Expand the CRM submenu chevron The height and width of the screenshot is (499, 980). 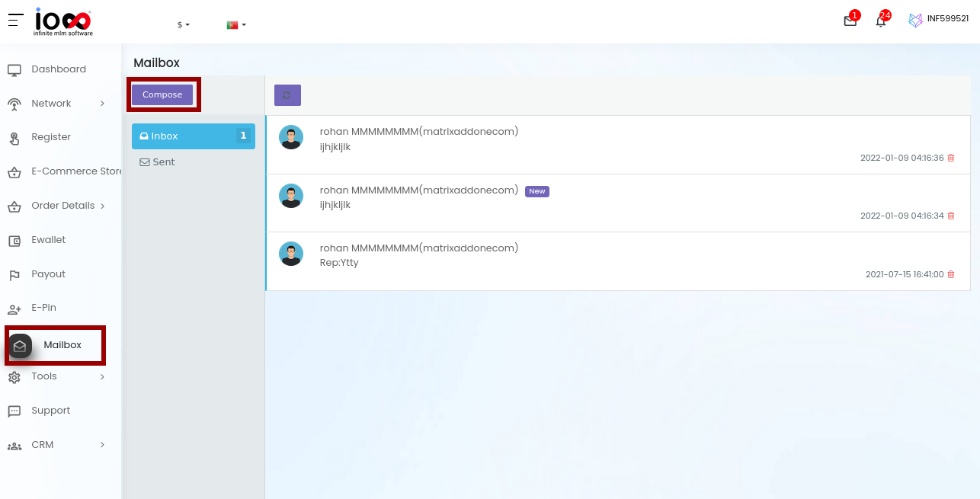click(102, 445)
